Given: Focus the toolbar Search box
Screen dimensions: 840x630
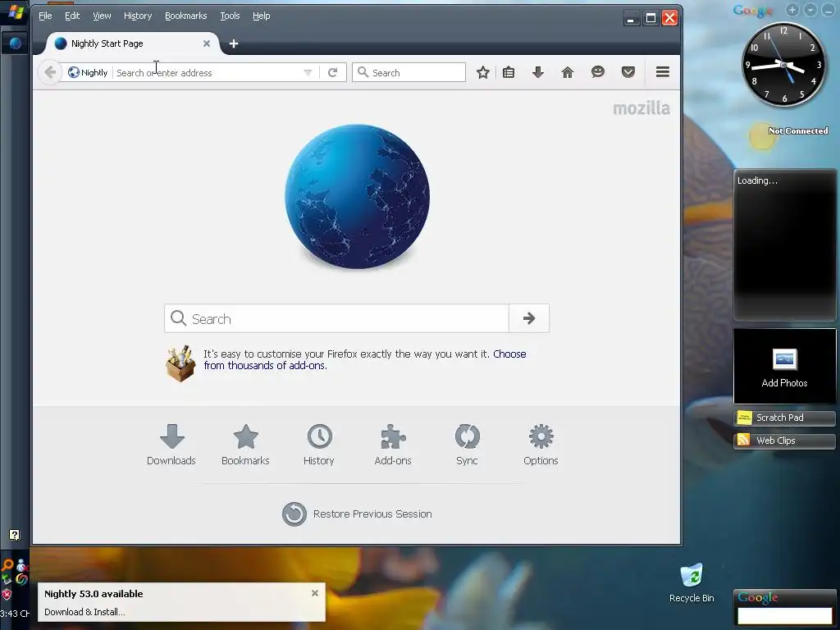Looking at the screenshot, I should 409,72.
